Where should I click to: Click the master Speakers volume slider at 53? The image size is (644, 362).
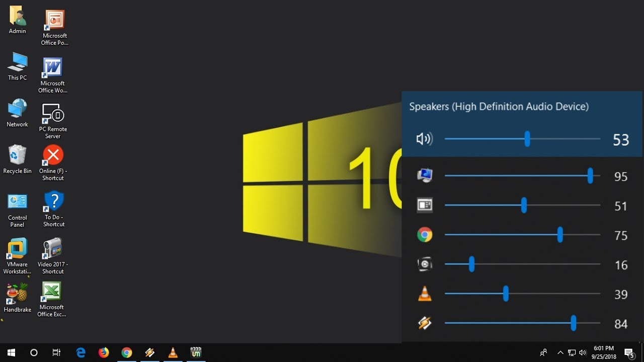[x=522, y=139]
